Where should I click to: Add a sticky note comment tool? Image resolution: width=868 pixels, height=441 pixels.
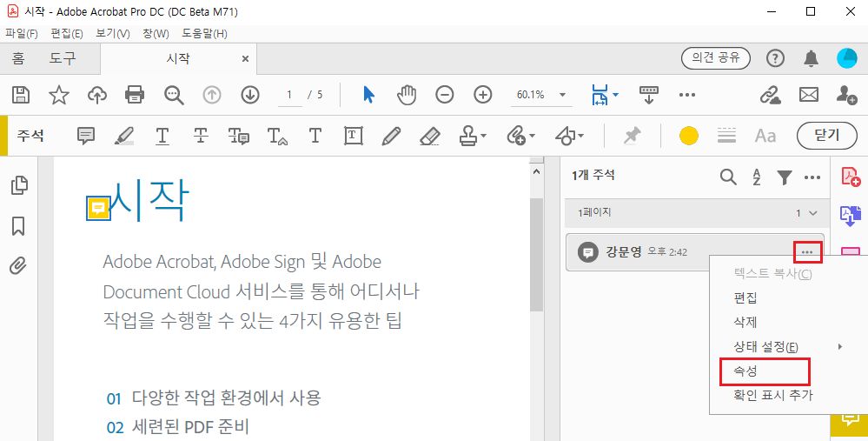[86, 136]
